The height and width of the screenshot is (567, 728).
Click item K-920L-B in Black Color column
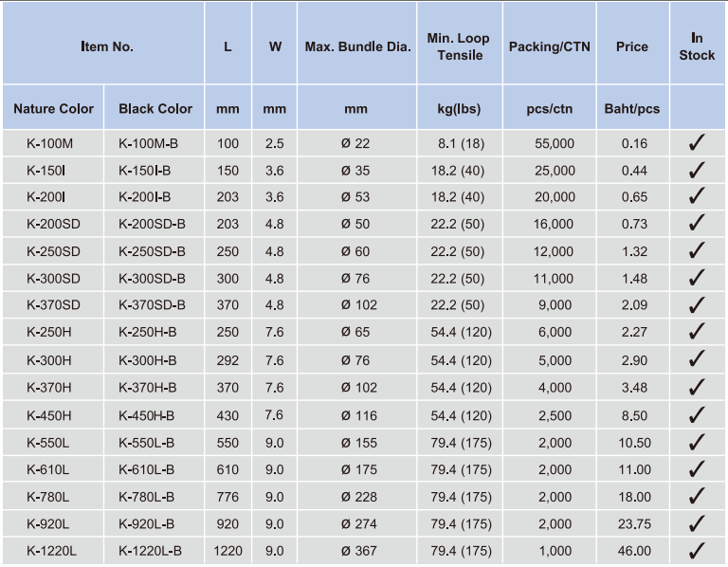click(x=146, y=523)
